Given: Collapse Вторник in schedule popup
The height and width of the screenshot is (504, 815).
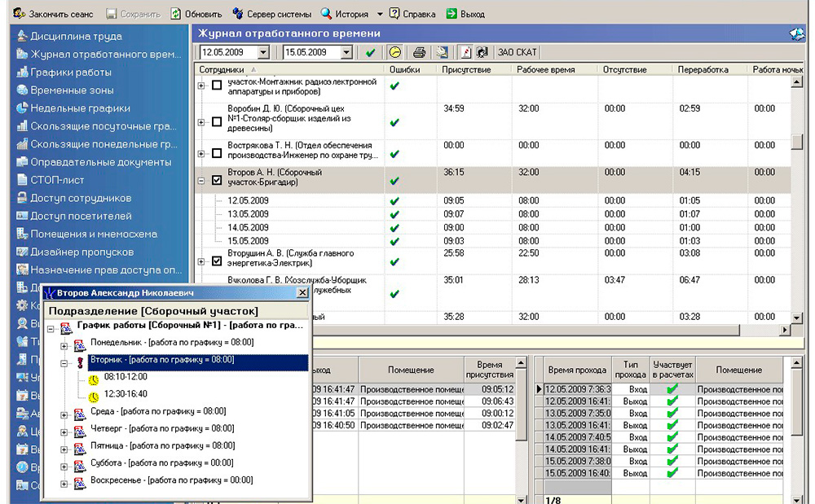Looking at the screenshot, I should coord(64,363).
